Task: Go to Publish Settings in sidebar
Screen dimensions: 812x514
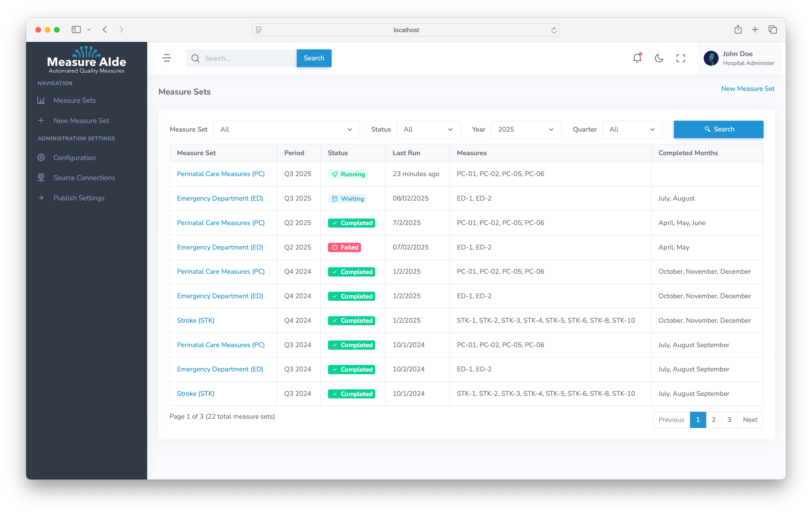Action: click(78, 198)
